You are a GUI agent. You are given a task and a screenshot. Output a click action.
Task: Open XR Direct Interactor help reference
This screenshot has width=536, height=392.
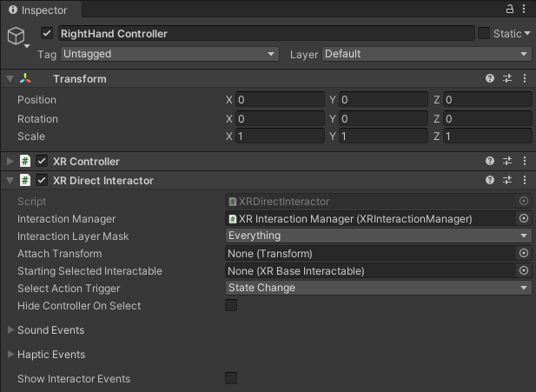(x=490, y=180)
